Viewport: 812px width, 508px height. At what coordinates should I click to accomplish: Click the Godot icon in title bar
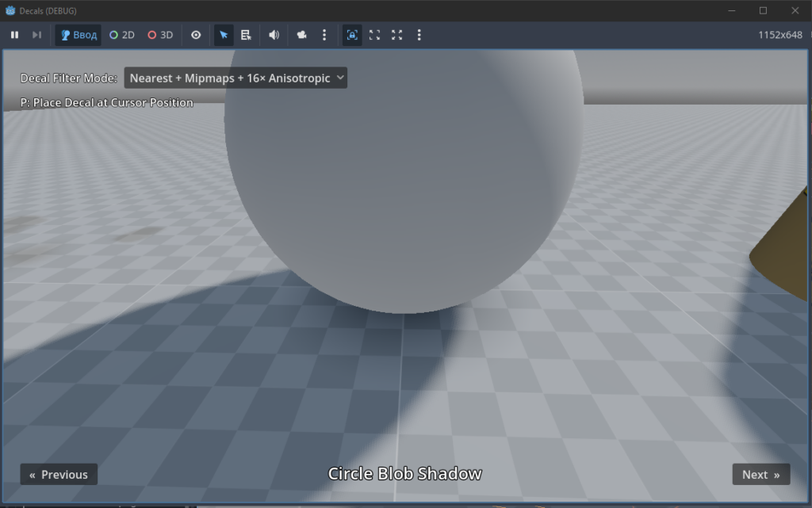point(10,10)
